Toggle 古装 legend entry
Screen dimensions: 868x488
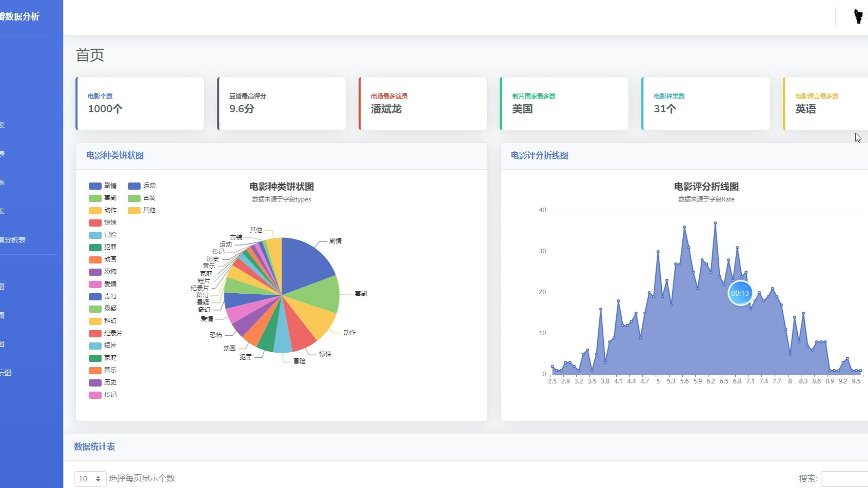coord(142,198)
